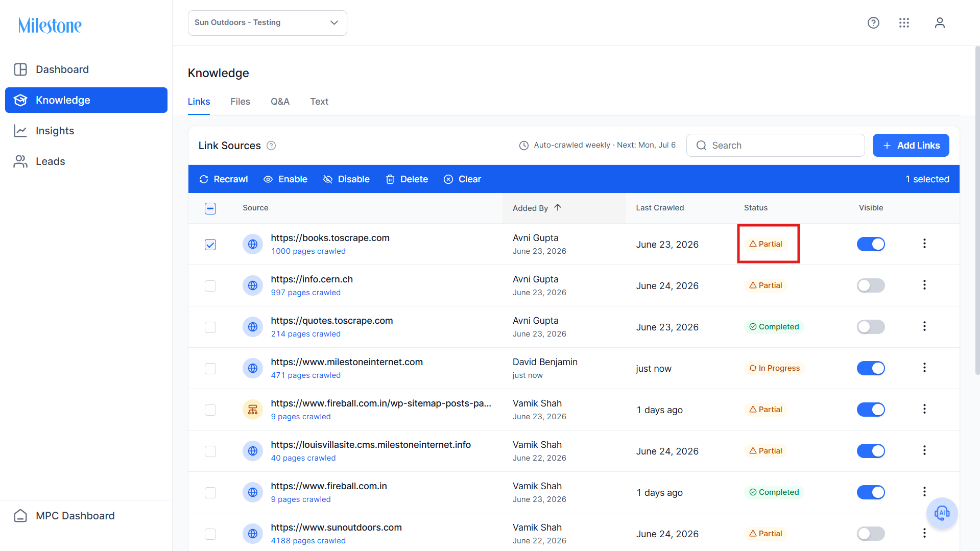The width and height of the screenshot is (980, 551).
Task: Open Dashboard in the sidebar
Action: click(86, 69)
